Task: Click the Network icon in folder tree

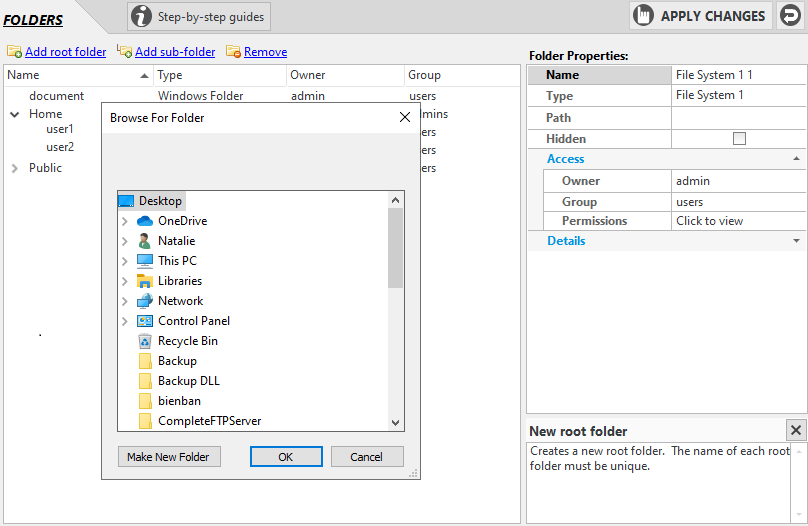Action: click(145, 301)
